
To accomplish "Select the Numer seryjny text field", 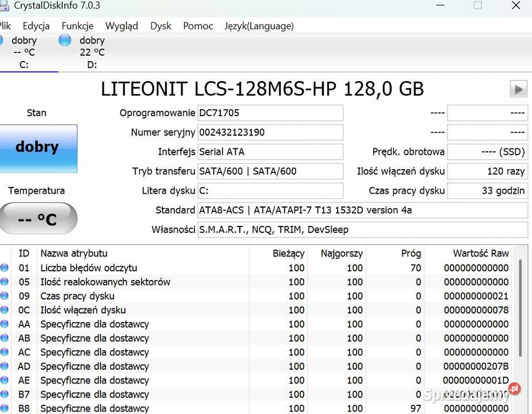I will (x=270, y=132).
